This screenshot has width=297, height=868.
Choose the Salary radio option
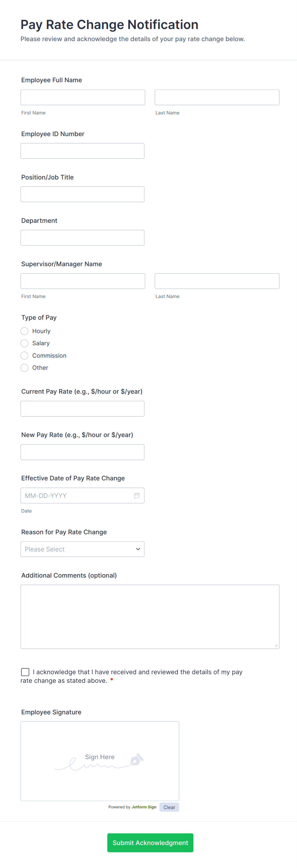point(25,343)
